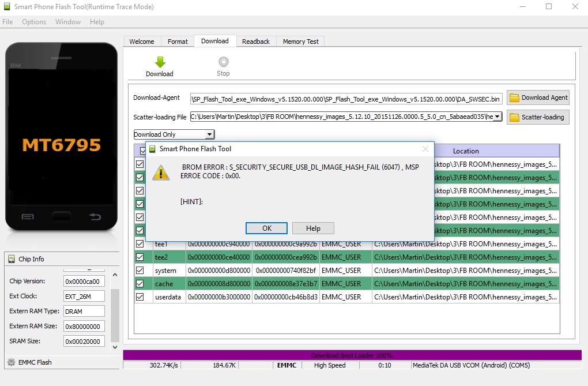The width and height of the screenshot is (588, 386).
Task: Click the Location column header
Action: click(x=466, y=151)
